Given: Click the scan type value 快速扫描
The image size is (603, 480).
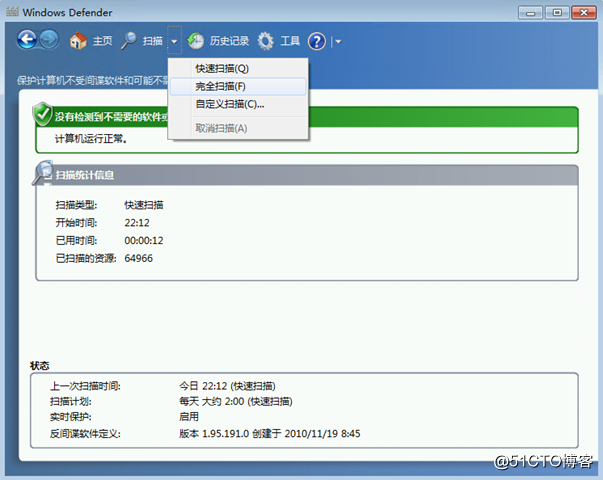Looking at the screenshot, I should (x=144, y=205).
